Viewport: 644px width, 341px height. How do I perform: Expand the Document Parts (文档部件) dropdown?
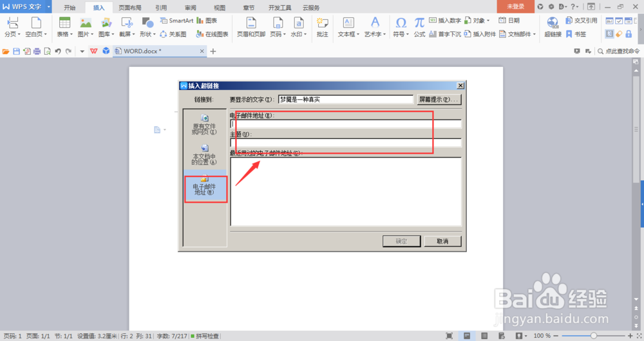coord(535,34)
